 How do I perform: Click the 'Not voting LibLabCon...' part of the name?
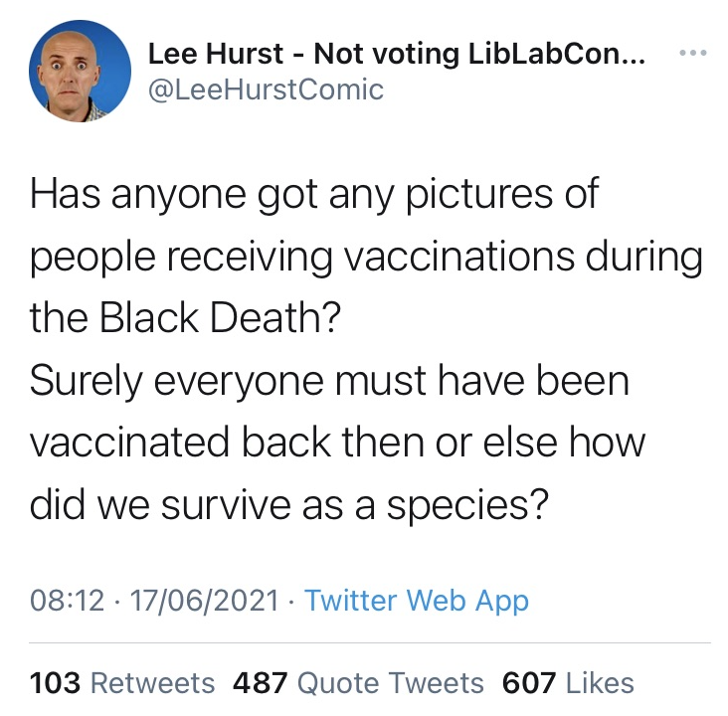pyautogui.click(x=479, y=54)
